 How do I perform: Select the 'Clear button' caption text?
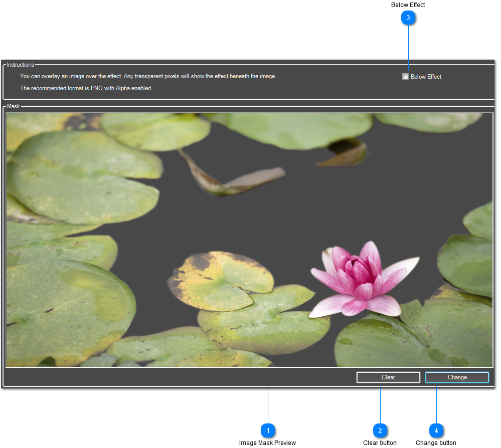pyautogui.click(x=380, y=443)
